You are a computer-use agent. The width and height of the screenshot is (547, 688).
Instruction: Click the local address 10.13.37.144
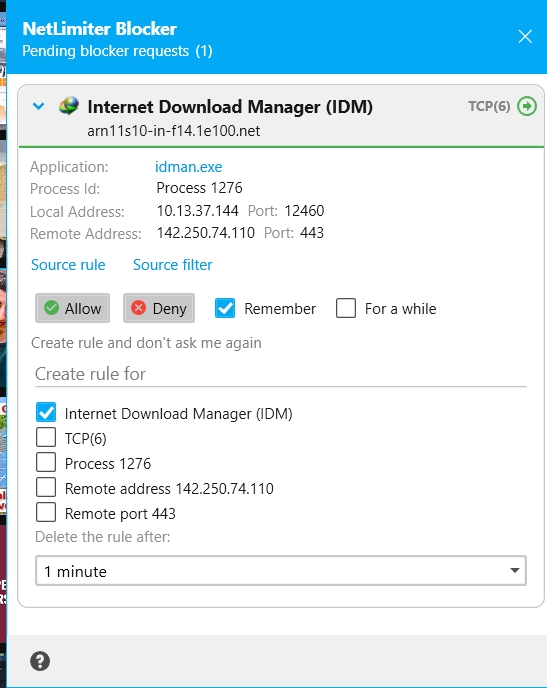click(x=198, y=211)
